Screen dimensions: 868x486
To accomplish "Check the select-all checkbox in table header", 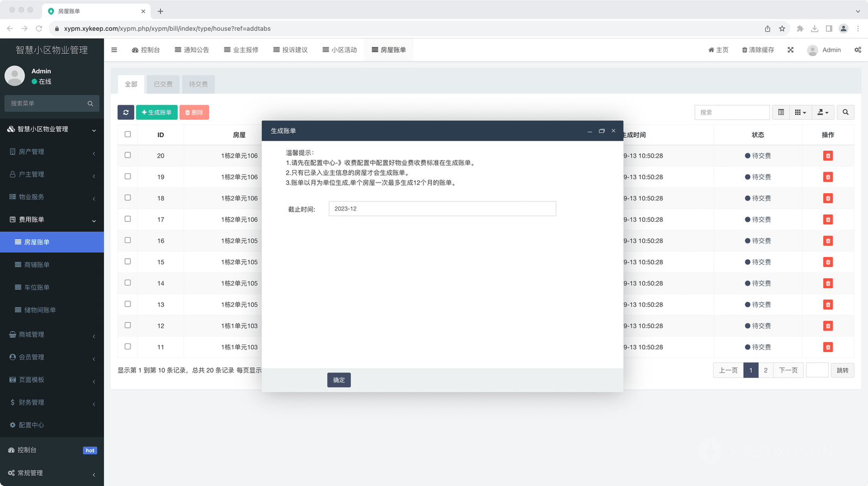I will coord(128,134).
